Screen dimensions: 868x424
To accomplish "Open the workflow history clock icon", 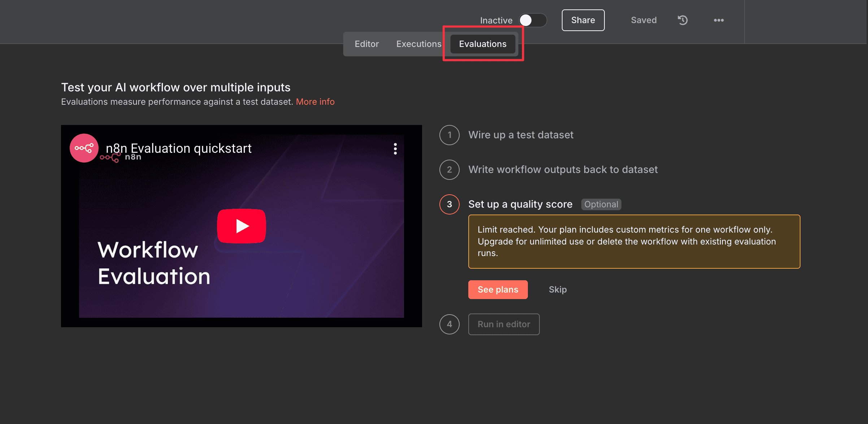I will point(682,20).
